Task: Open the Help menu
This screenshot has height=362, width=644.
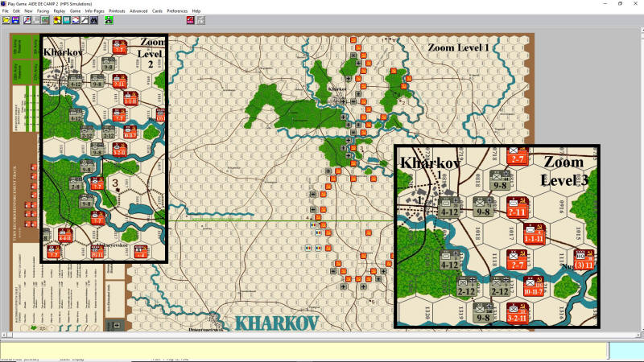Action: pos(196,10)
